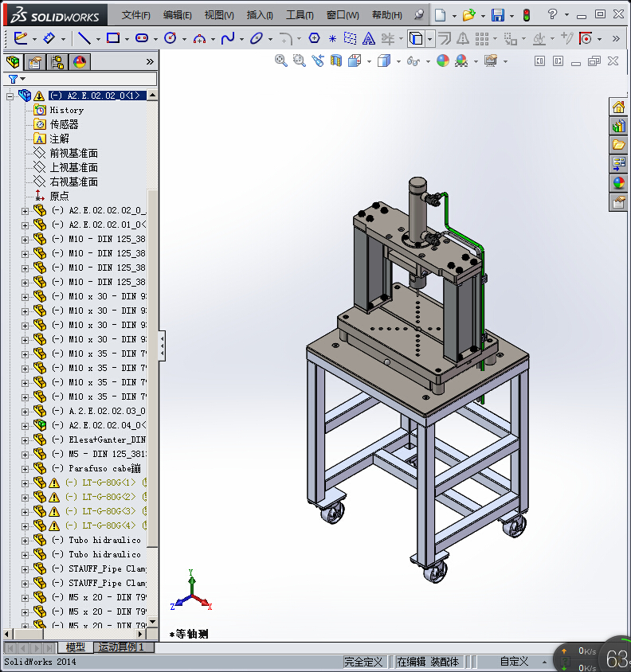Select the 前视基准面 plane in tree
Viewport: 631px width, 672px height.
[x=73, y=153]
